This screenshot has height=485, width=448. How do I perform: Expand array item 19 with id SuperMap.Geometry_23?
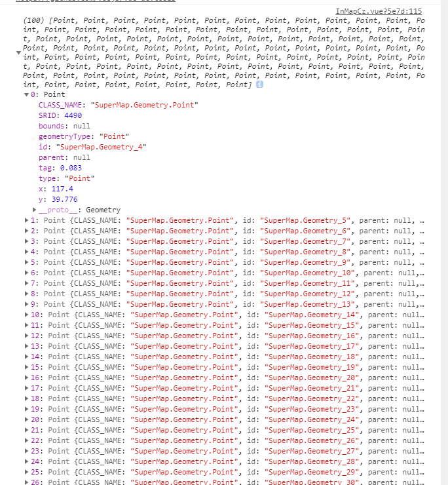tap(27, 409)
